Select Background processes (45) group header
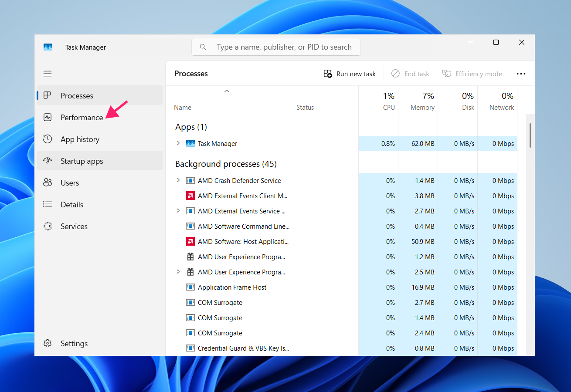571x392 pixels. (x=226, y=164)
